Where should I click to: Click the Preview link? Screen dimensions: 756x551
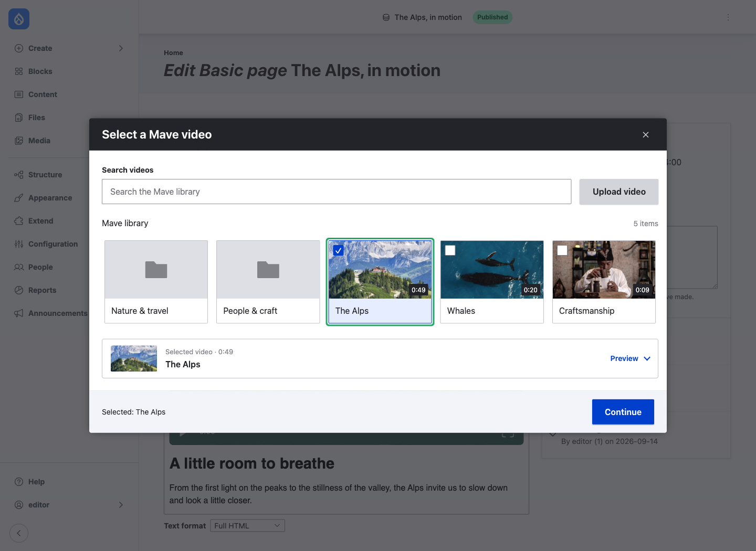click(624, 358)
